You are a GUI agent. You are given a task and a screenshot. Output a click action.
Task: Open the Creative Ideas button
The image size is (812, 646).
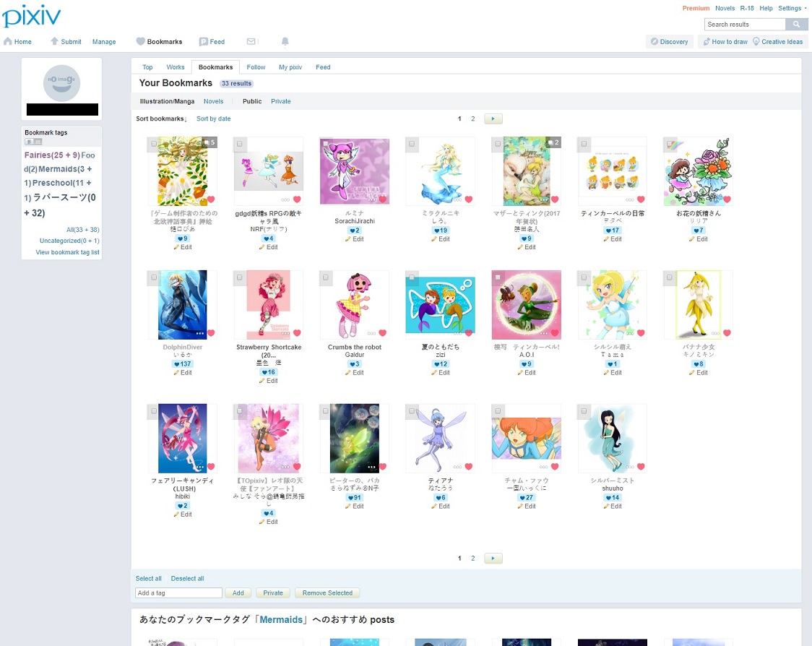(778, 41)
